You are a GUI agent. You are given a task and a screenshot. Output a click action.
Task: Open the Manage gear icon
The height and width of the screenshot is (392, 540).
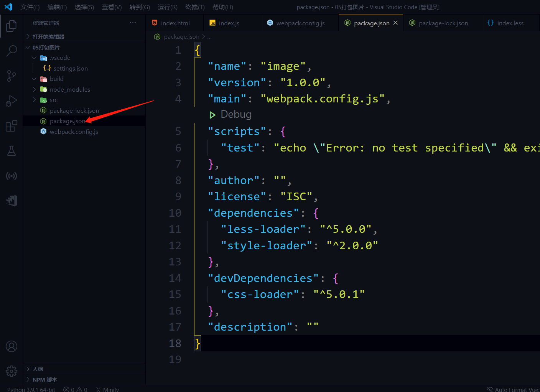(x=12, y=371)
